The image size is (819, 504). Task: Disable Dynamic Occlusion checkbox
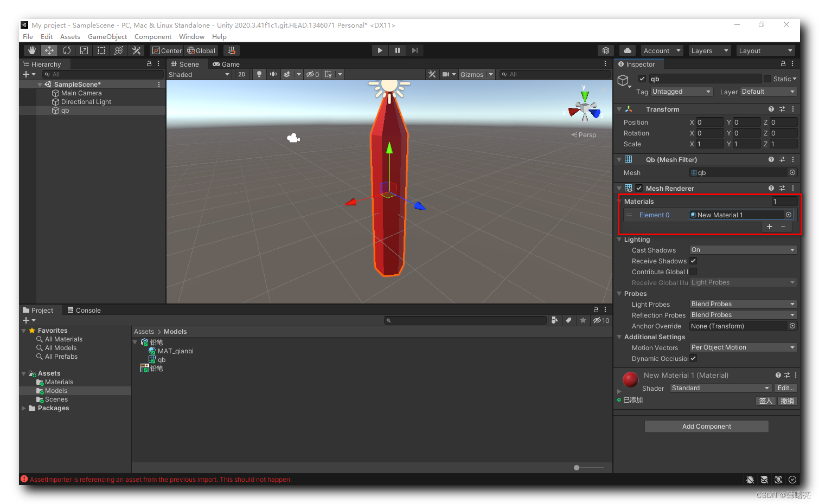693,358
